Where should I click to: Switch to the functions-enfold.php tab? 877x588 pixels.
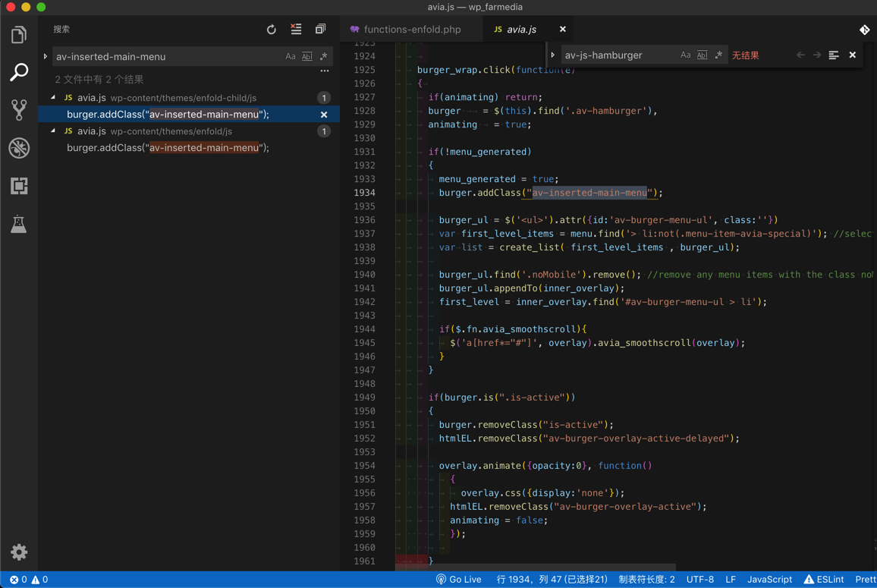412,30
